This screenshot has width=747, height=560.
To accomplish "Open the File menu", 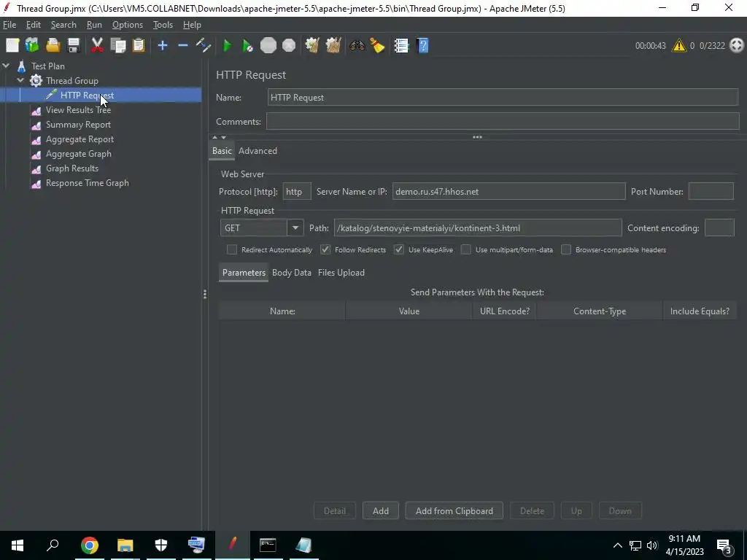I will tap(9, 25).
